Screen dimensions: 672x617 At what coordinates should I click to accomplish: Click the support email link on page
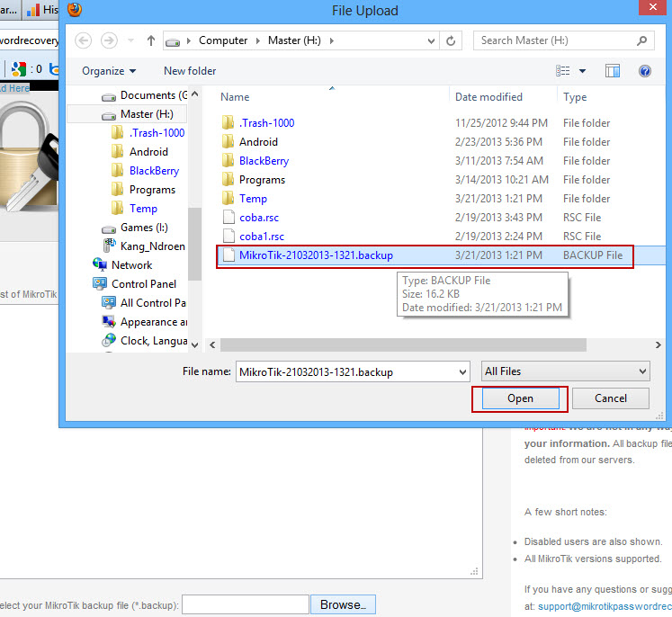click(x=605, y=606)
